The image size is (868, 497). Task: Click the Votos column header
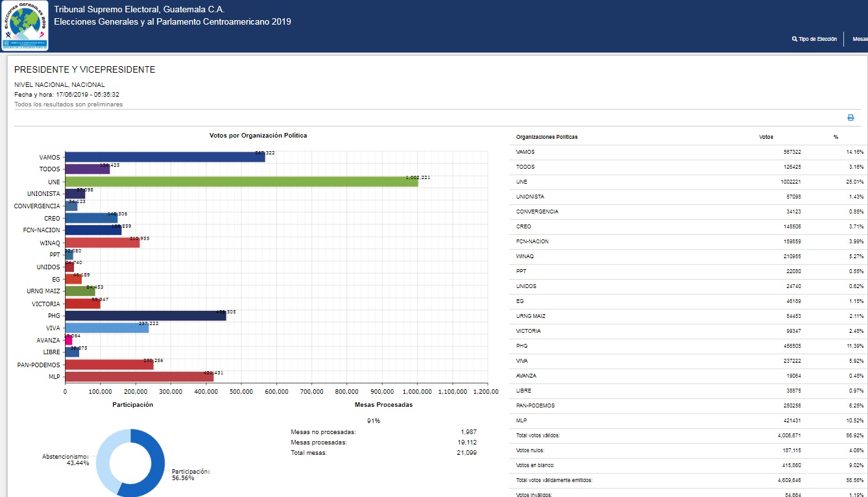[x=766, y=137]
